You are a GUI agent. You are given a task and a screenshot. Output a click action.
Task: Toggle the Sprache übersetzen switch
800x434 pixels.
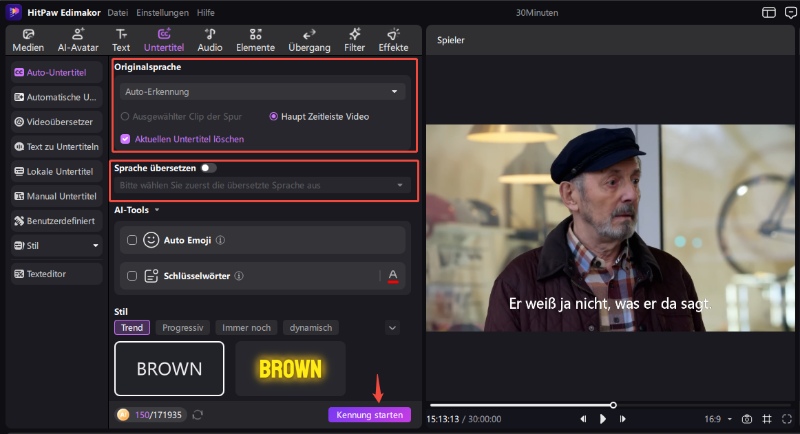coord(208,168)
